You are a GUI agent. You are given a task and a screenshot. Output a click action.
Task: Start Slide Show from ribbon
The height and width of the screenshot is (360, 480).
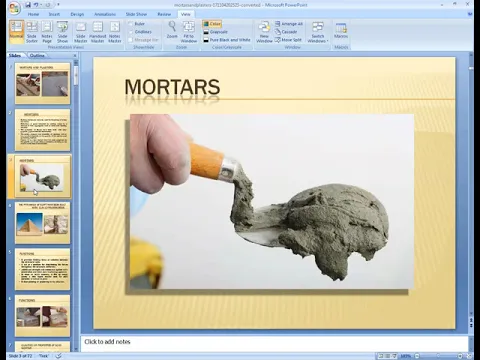[62, 32]
